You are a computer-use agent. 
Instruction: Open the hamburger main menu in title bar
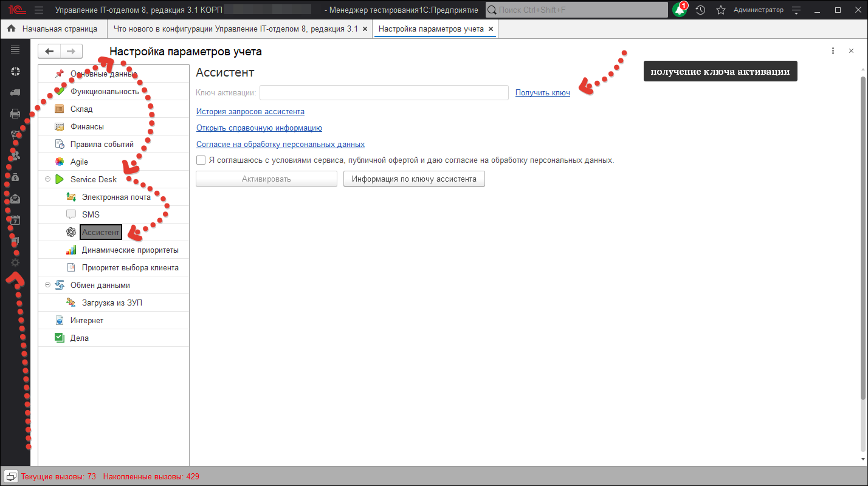pyautogui.click(x=39, y=10)
